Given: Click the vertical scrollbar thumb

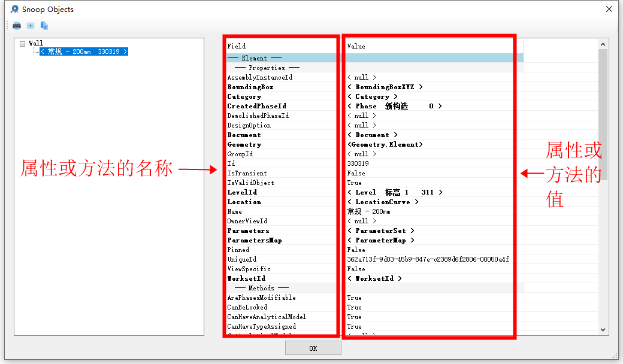Looking at the screenshot, I should (x=603, y=115).
